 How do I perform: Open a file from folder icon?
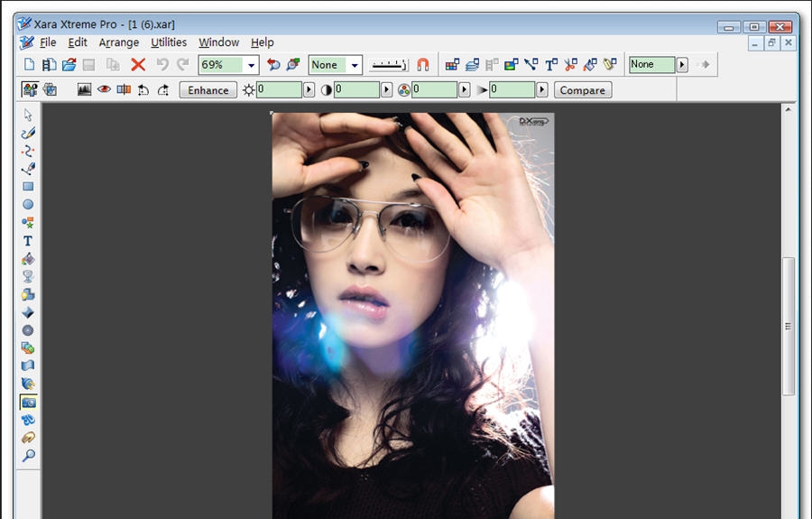click(x=69, y=64)
